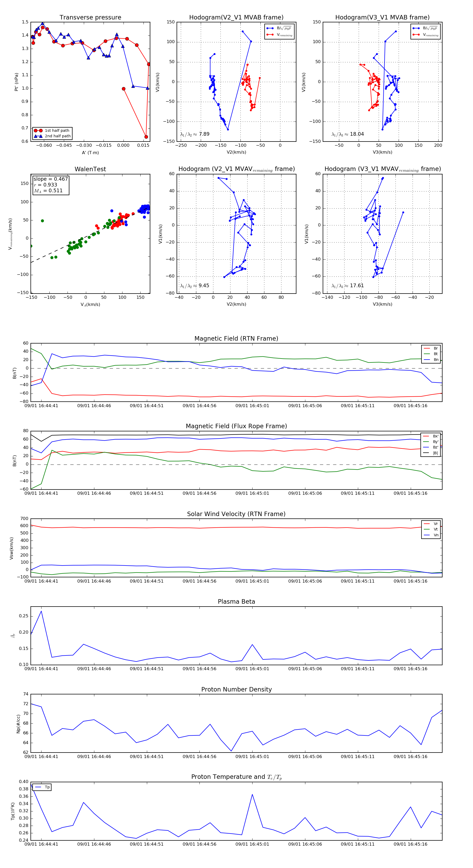Click the 'MA = 0.511' annotation
The height and width of the screenshot is (868, 473).
tap(48, 191)
